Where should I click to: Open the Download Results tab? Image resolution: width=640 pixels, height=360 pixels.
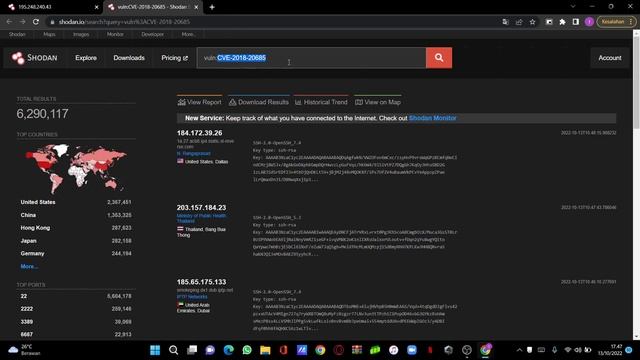(x=259, y=102)
